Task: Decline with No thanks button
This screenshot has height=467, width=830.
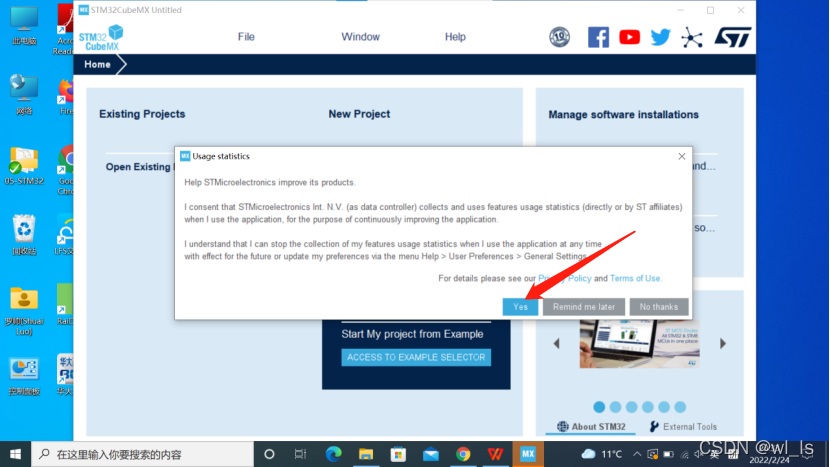Action: point(658,307)
